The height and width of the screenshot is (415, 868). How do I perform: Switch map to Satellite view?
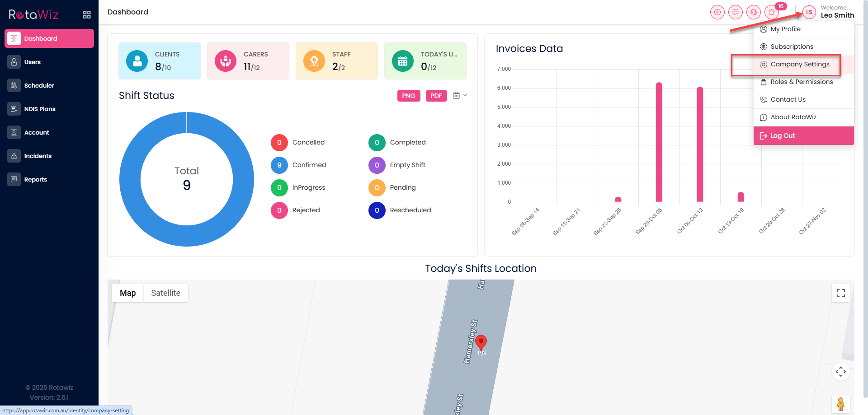pos(165,293)
